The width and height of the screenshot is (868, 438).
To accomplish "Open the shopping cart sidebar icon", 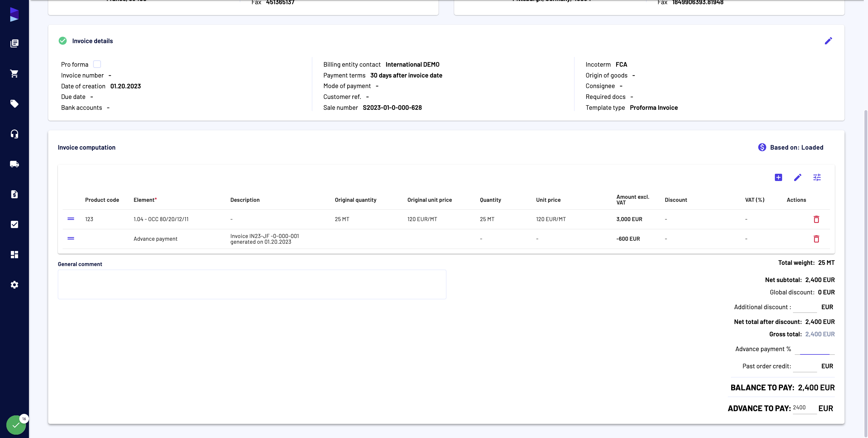I will [x=14, y=74].
